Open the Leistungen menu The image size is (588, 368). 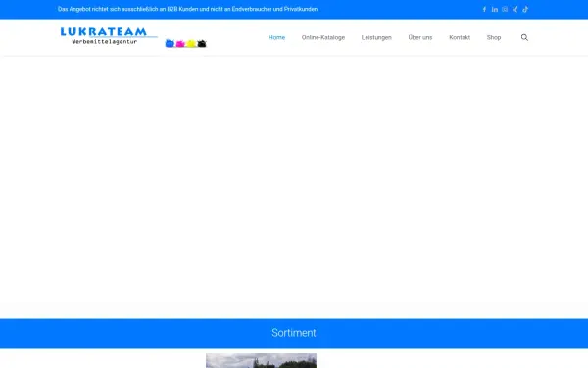376,37
